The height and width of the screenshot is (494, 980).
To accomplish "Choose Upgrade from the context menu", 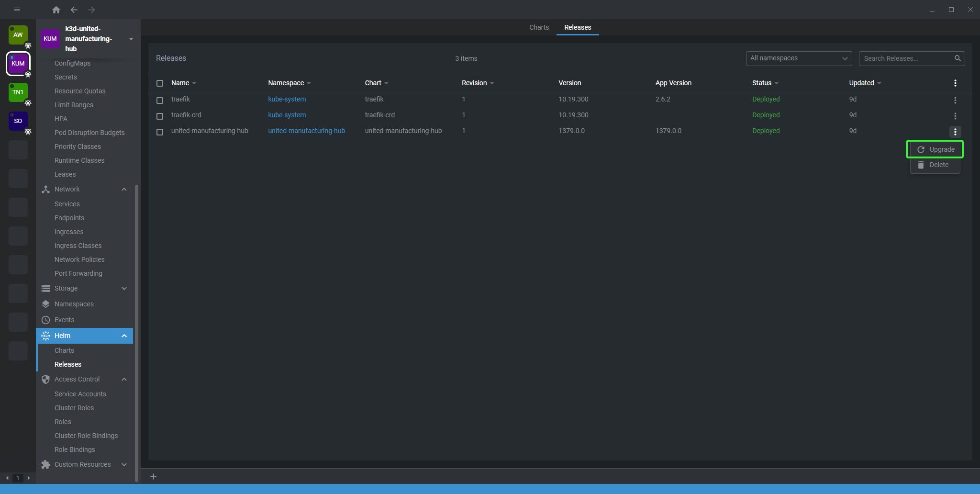I will tap(935, 149).
